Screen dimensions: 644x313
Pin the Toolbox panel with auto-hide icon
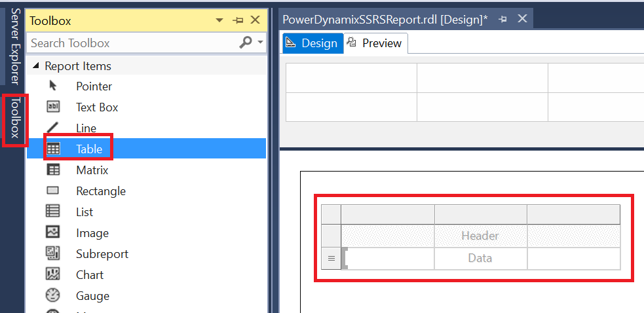pyautogui.click(x=237, y=20)
